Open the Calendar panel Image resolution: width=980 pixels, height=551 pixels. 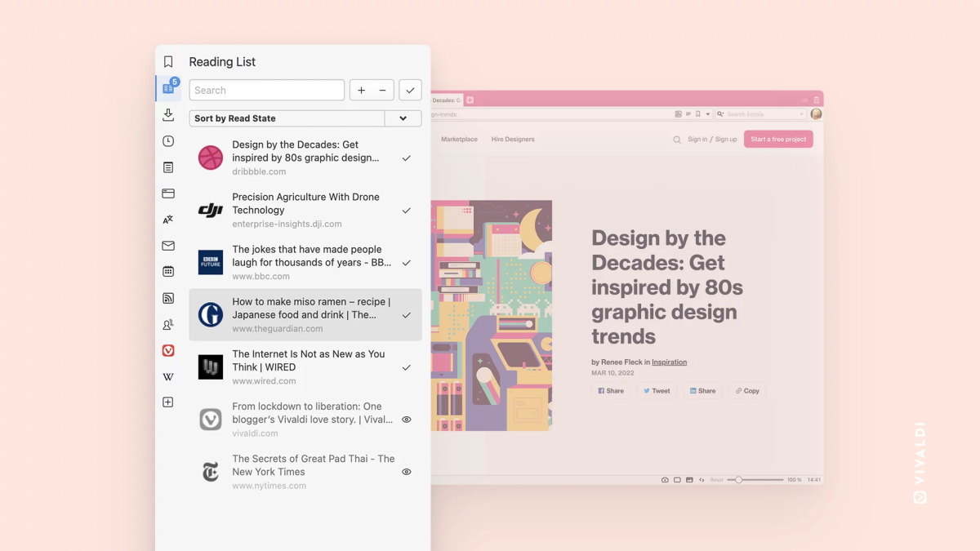click(x=168, y=271)
